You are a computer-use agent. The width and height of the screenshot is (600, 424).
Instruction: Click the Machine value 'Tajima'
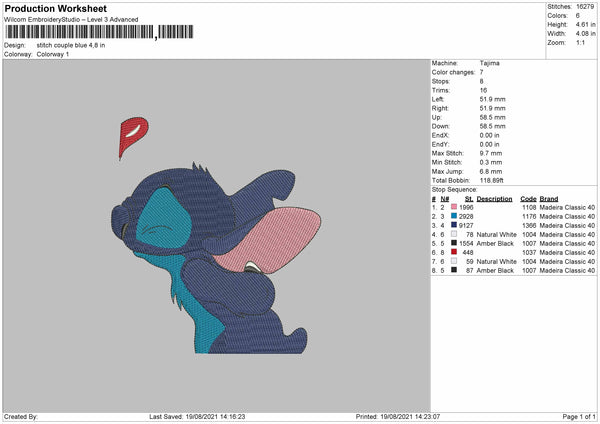click(x=489, y=63)
